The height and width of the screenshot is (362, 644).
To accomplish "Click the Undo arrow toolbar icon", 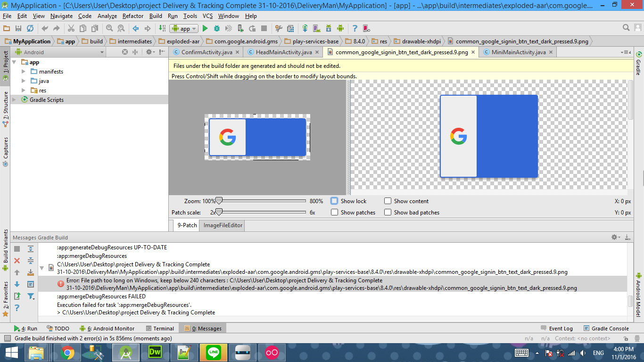I will coord(45,29).
